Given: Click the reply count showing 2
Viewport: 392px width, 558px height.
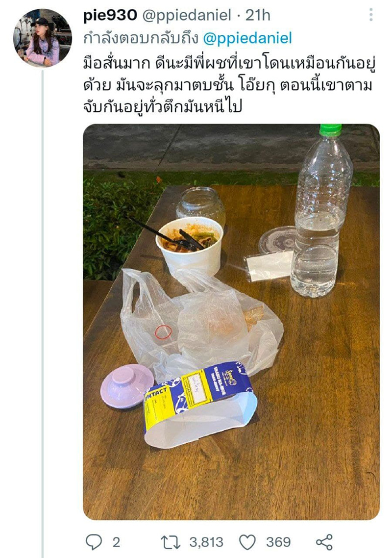Looking at the screenshot, I should (x=116, y=542).
